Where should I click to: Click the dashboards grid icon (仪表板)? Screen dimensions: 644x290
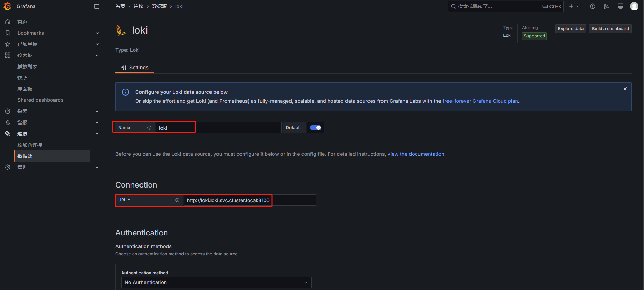(8, 55)
